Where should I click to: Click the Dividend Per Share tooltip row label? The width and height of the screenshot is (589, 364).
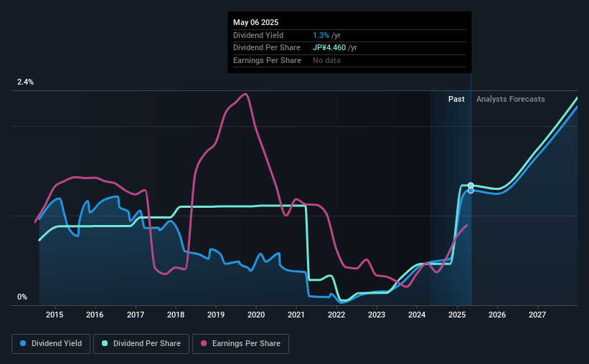tap(267, 48)
